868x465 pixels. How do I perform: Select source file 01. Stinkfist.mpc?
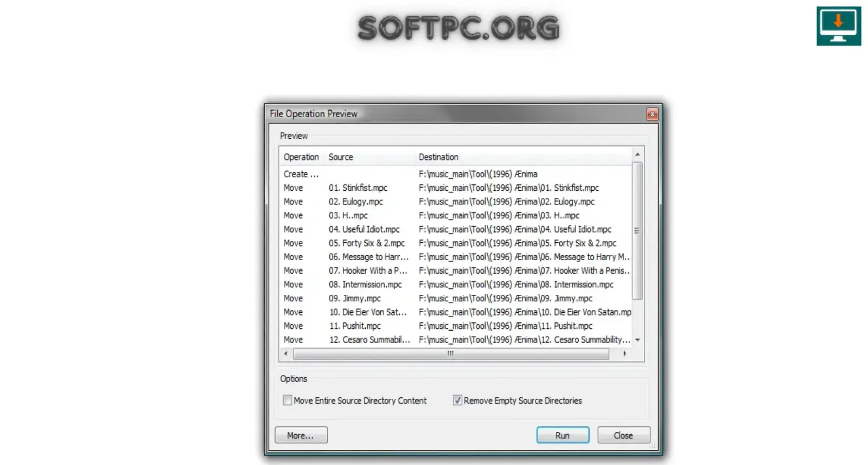coord(358,188)
